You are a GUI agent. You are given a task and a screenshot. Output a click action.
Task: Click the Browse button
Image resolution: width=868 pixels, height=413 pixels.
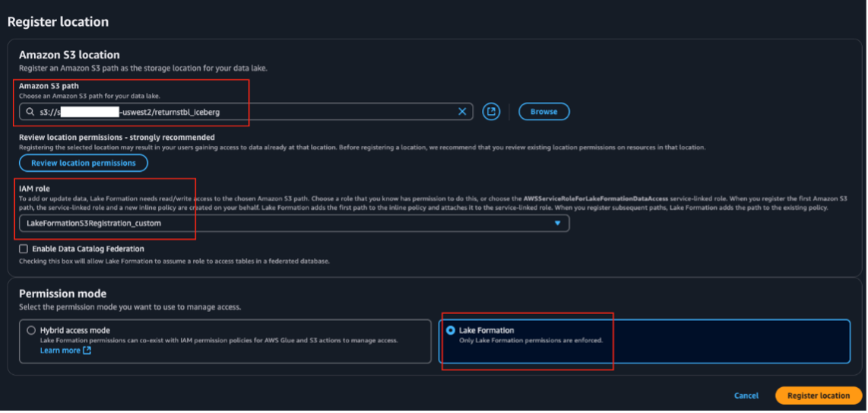pos(543,111)
